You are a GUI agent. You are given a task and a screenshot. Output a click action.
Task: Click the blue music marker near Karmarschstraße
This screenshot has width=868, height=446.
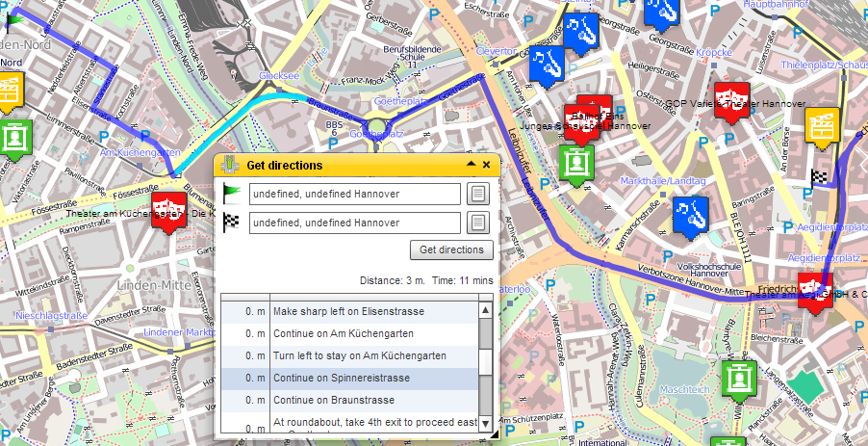point(691,217)
